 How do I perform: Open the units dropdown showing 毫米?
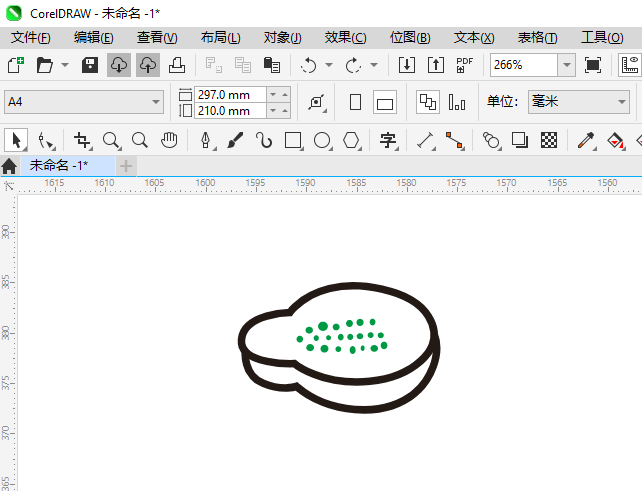coord(579,102)
